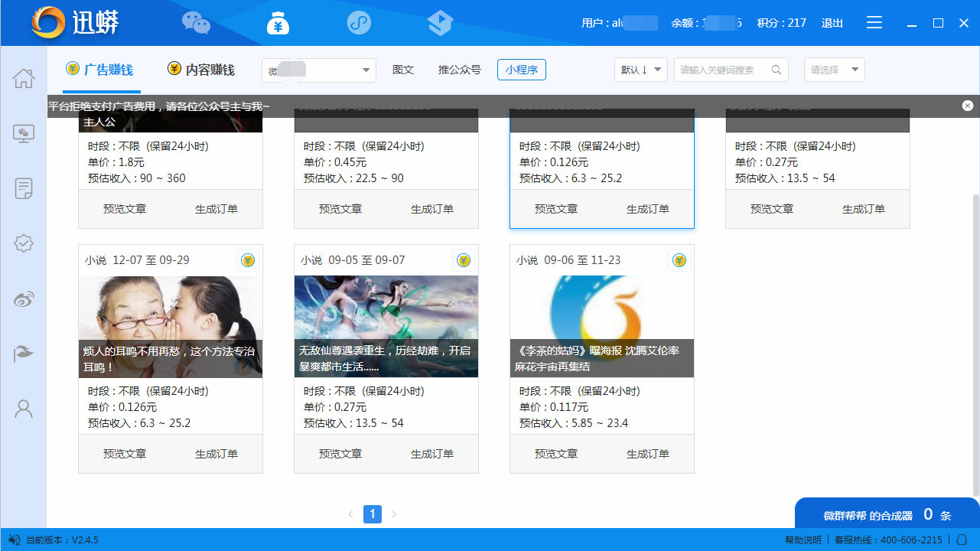Click the home icon in left sidebar
The image size is (980, 551).
point(24,78)
